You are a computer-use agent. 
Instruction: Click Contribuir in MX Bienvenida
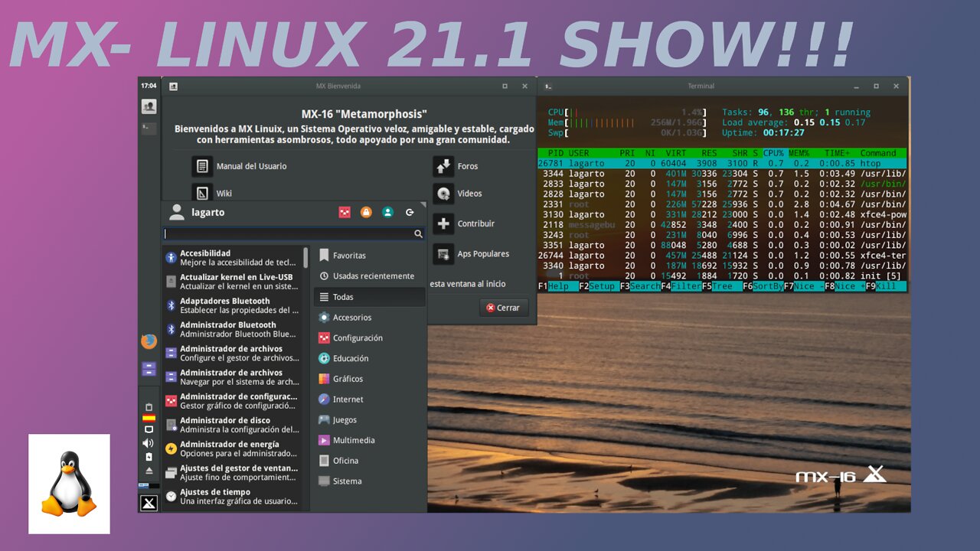(x=464, y=224)
